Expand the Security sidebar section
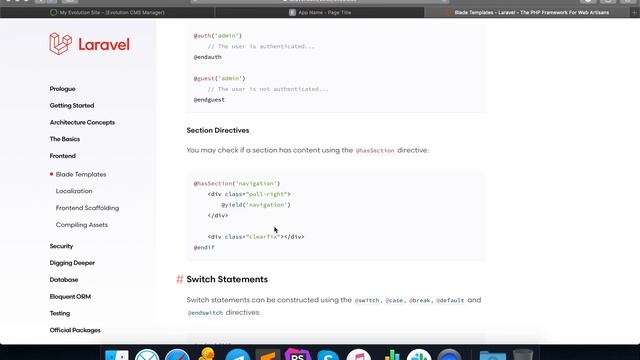The width and height of the screenshot is (640, 360). (61, 246)
